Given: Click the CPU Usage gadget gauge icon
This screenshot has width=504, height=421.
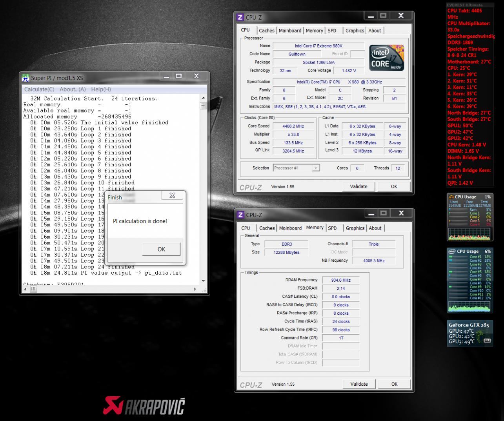Looking at the screenshot, I should (x=451, y=197).
